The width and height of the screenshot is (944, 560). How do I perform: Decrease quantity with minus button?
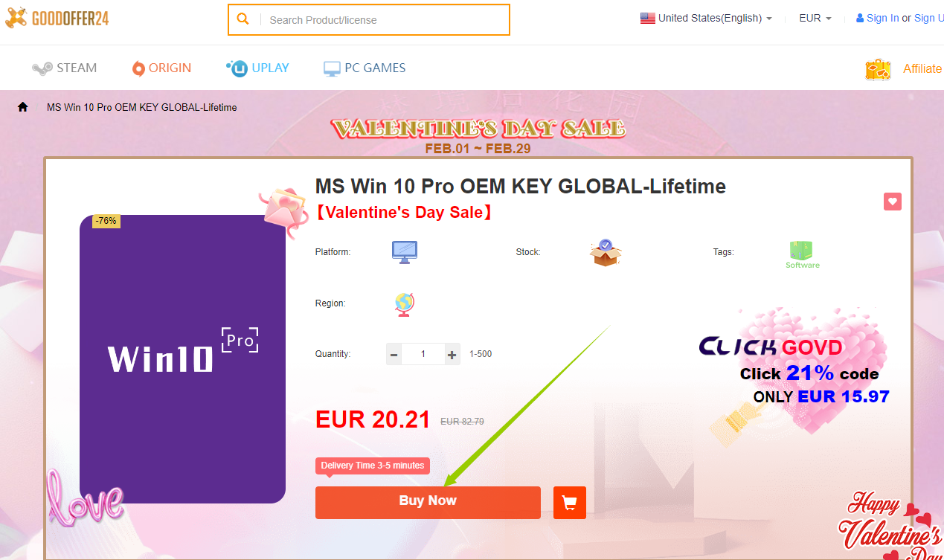pos(394,355)
